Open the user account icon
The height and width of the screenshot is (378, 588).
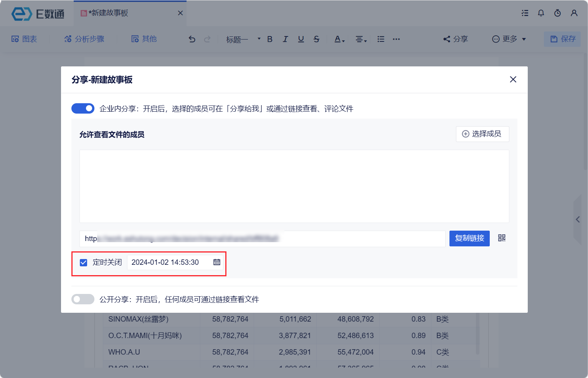(574, 13)
